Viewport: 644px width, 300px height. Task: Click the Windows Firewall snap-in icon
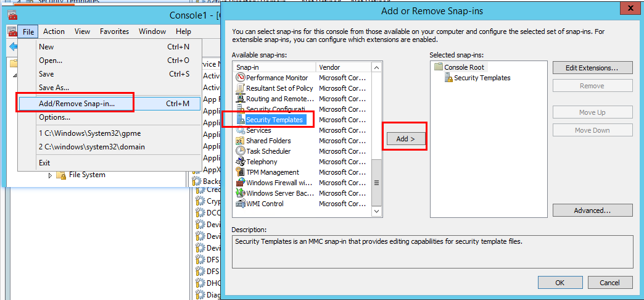[x=241, y=183]
